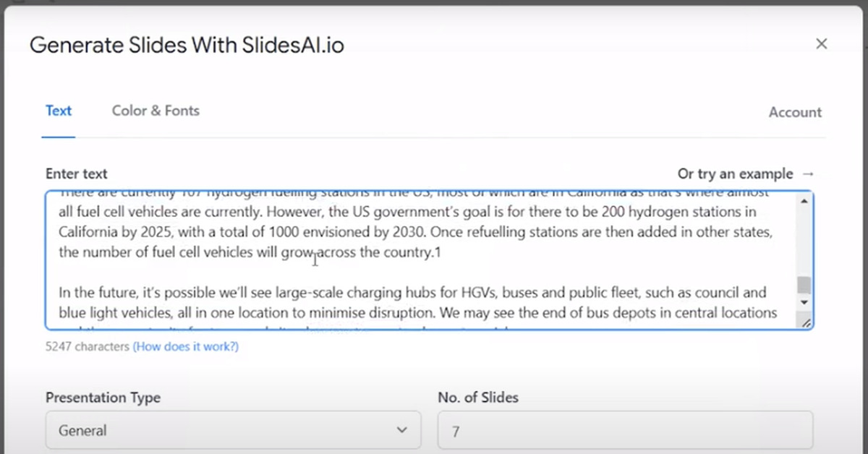Open the 'How does it work?' link
This screenshot has width=868, height=454.
(186, 346)
